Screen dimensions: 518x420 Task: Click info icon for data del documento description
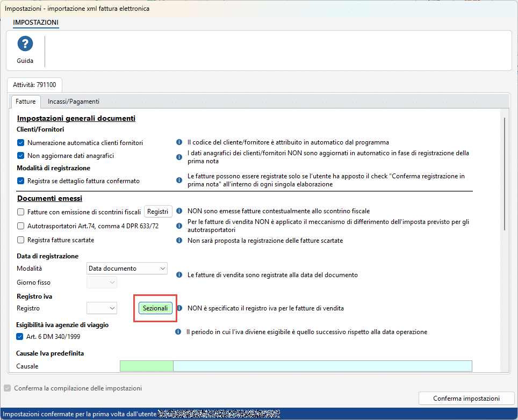tap(179, 274)
